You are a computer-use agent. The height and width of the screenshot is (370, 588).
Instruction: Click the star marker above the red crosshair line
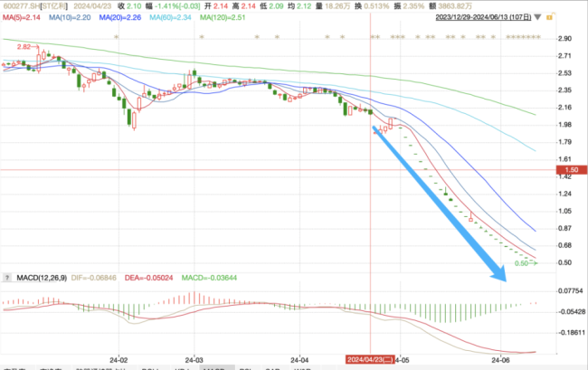tap(373, 35)
